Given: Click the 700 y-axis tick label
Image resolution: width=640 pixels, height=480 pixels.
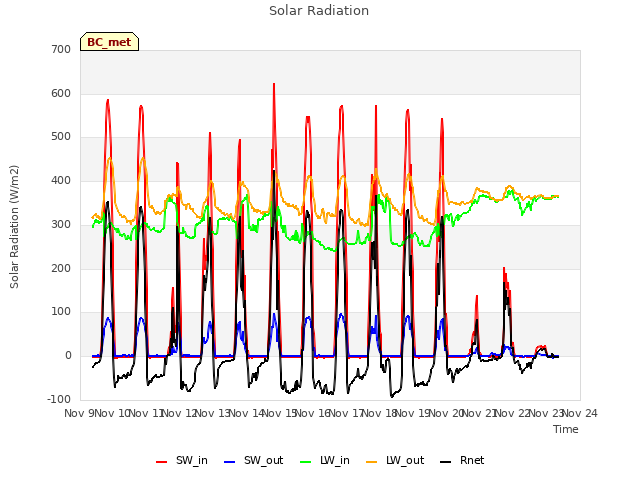Looking at the screenshot, I should [61, 49].
